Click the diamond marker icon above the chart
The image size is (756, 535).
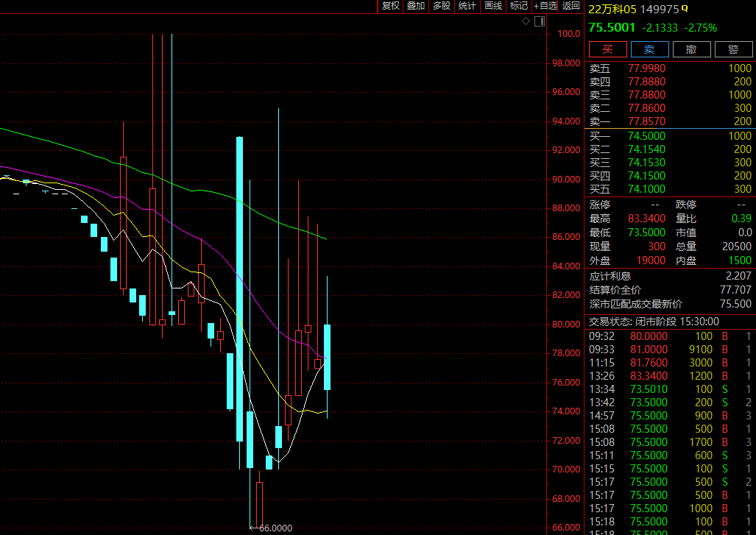point(526,21)
